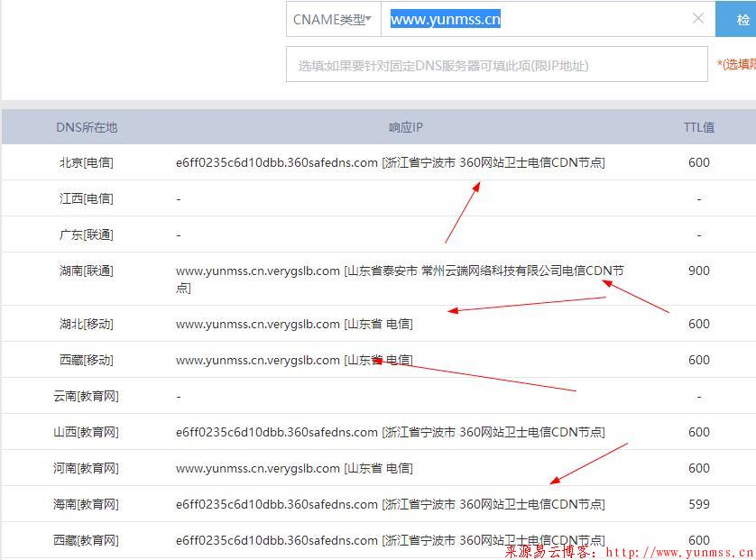Select the 西藏[移动] location cell
756x560 pixels.
pos(87,360)
